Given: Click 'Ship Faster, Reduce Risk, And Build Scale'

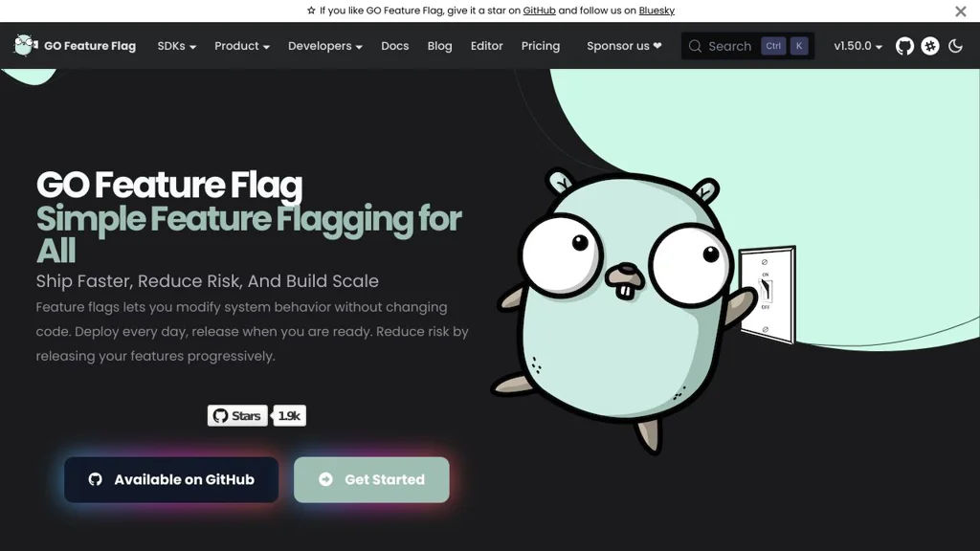Looking at the screenshot, I should click(207, 281).
